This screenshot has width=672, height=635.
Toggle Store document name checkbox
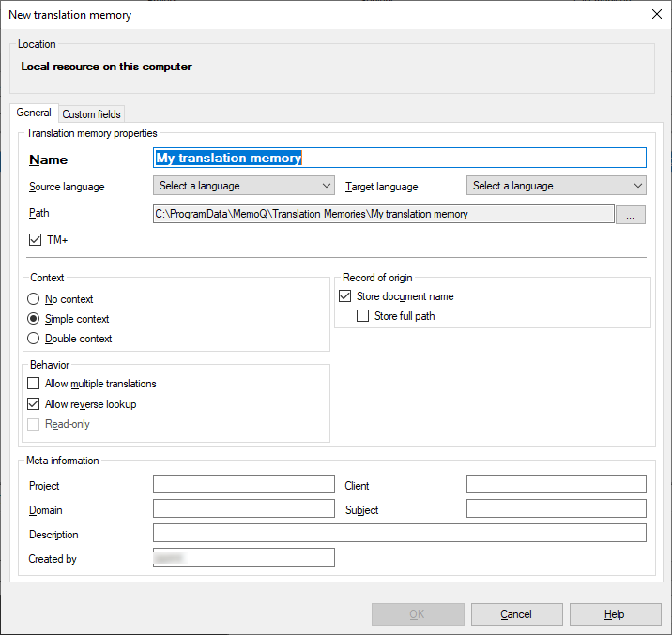coord(344,296)
